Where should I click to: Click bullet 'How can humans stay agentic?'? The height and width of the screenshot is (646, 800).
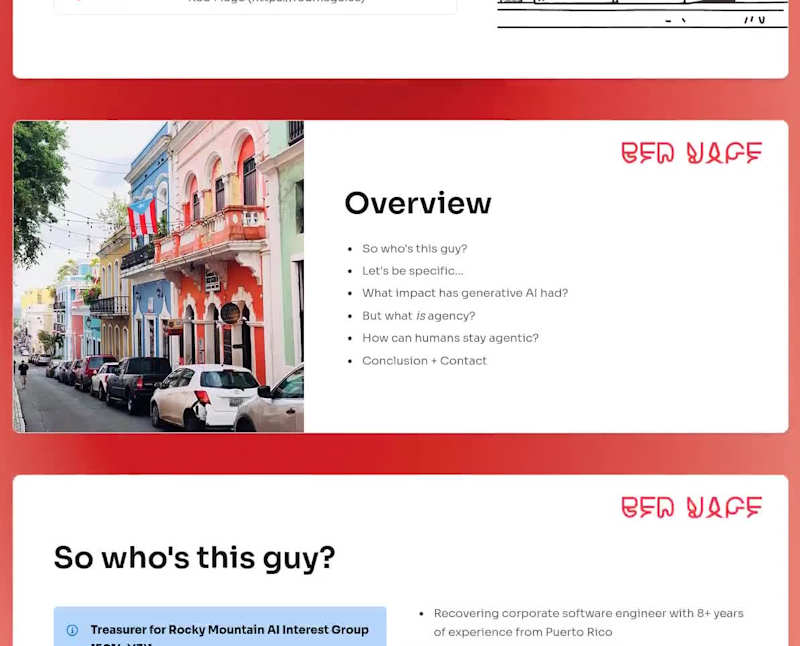click(450, 338)
